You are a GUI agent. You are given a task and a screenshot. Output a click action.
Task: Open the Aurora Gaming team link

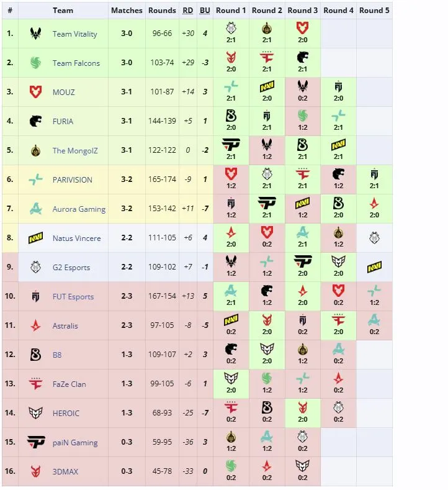(x=79, y=209)
